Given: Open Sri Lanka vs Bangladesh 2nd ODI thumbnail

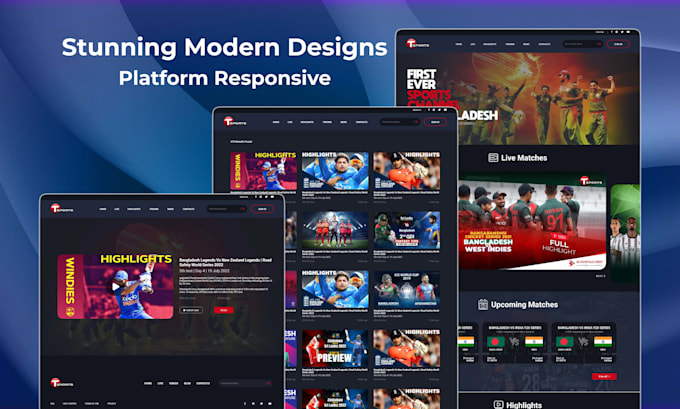Looking at the screenshot, I should click(x=407, y=230).
